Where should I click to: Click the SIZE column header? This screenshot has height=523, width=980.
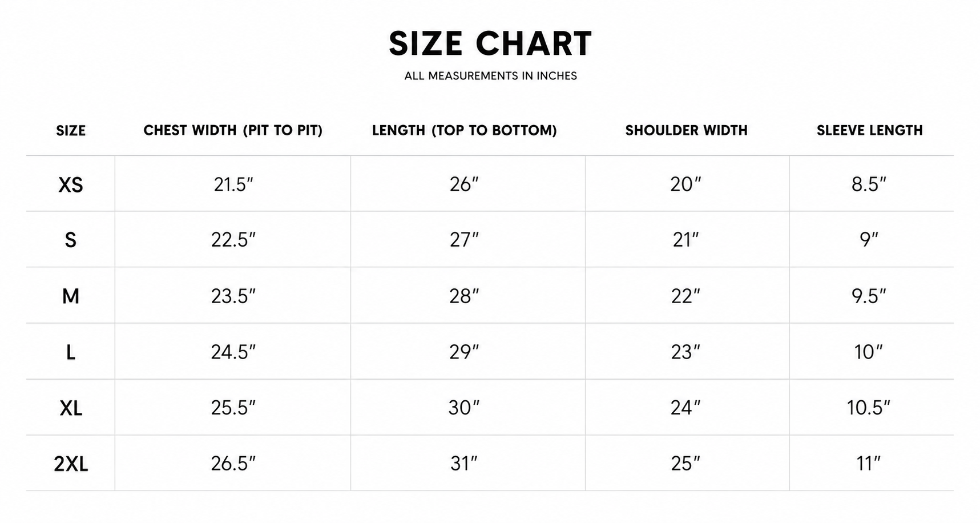pyautogui.click(x=71, y=131)
